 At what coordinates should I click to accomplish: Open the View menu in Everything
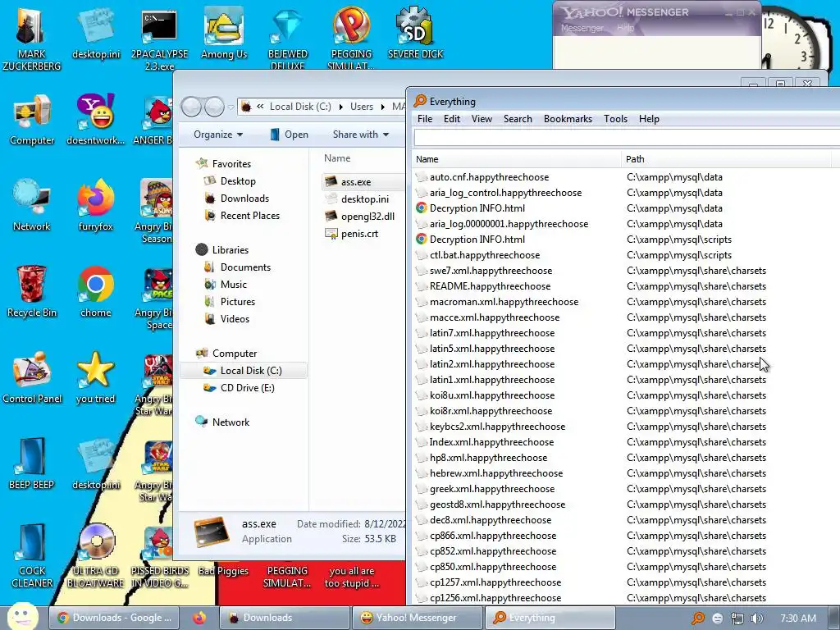click(482, 119)
